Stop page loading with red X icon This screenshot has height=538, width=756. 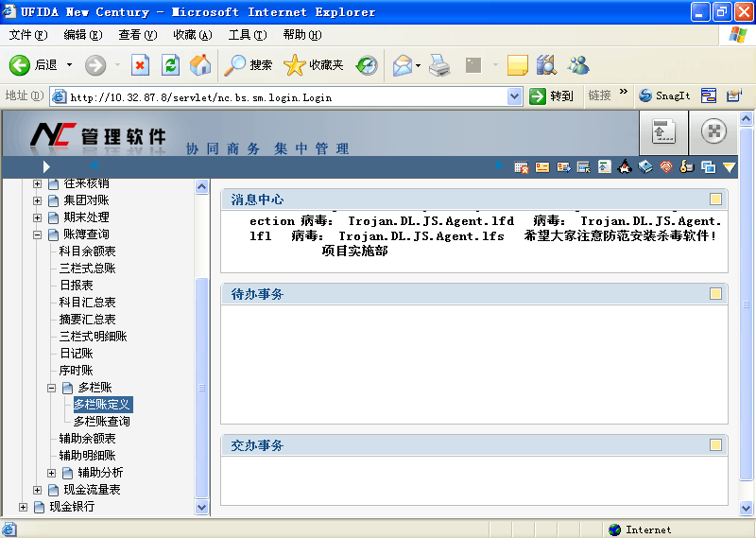pos(140,65)
